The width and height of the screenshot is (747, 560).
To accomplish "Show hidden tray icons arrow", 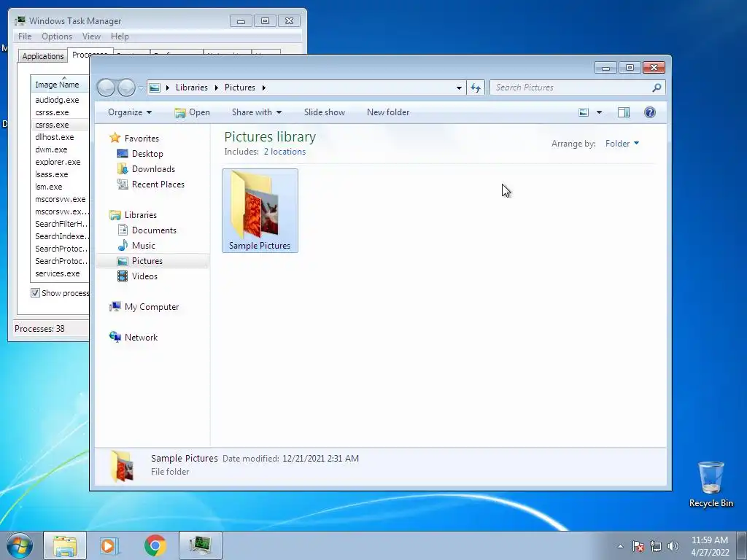I will coord(620,546).
